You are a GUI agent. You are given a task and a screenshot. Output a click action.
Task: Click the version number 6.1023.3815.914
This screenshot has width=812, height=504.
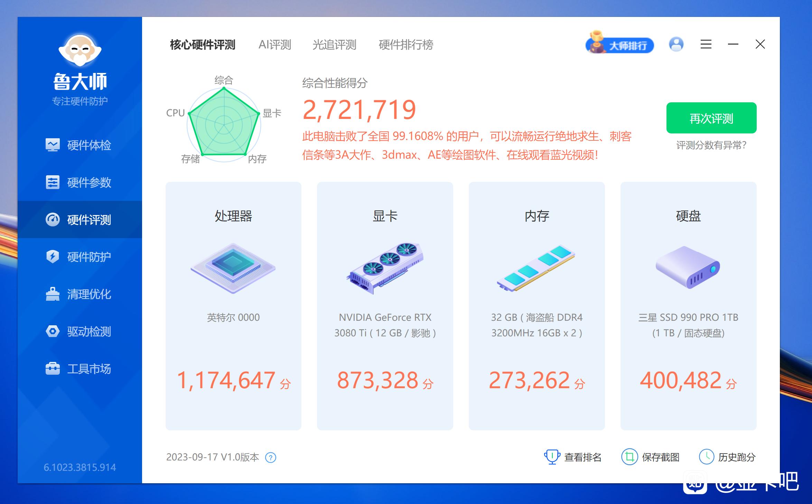80,467
